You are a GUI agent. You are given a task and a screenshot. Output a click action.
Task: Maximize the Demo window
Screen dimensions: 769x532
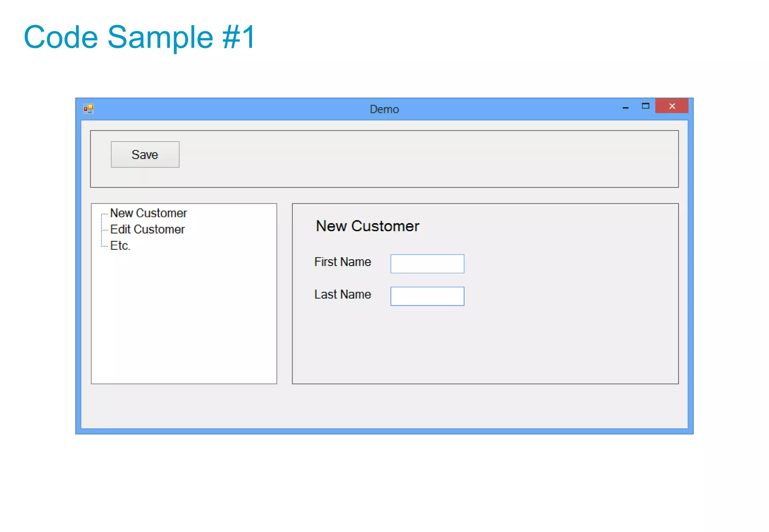click(x=645, y=106)
